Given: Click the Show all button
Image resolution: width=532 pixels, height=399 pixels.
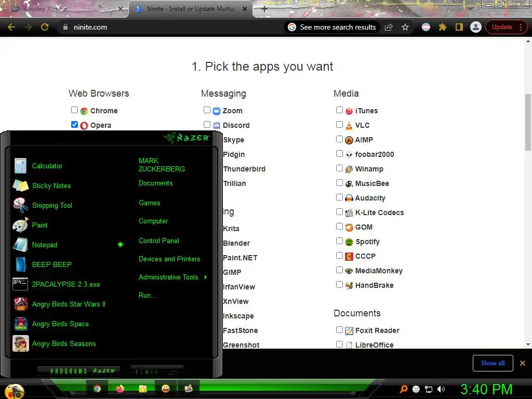Looking at the screenshot, I should (x=493, y=363).
